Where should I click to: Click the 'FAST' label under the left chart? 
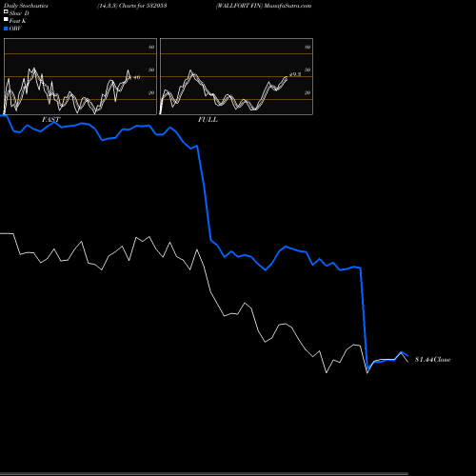(50, 120)
